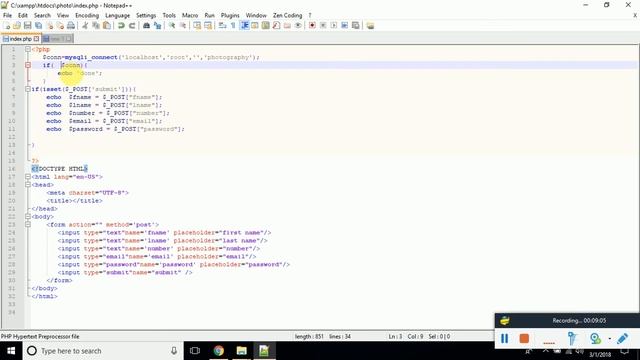Click the recorder webcam icon
This screenshot has height=360, width=640.
[x=595, y=338]
